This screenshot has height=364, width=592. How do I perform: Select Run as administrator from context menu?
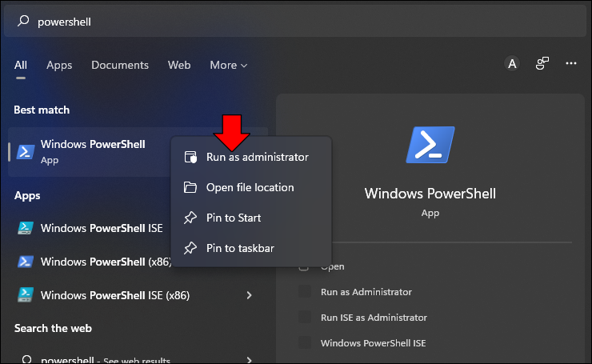point(251,157)
